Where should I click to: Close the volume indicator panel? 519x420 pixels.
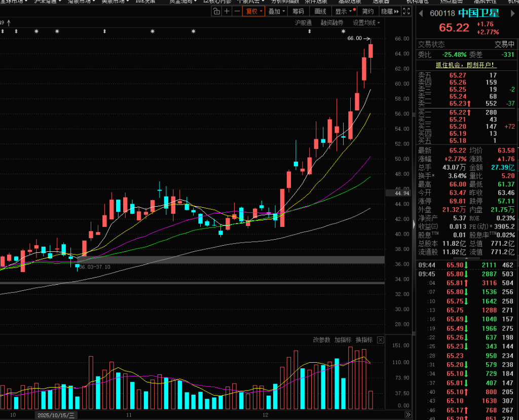pos(381,340)
